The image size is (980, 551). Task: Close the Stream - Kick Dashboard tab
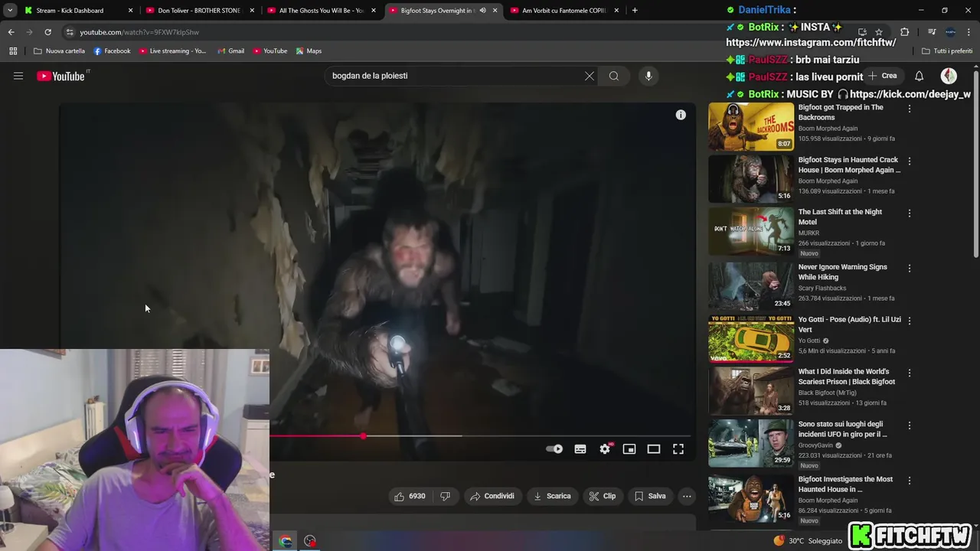(131, 11)
